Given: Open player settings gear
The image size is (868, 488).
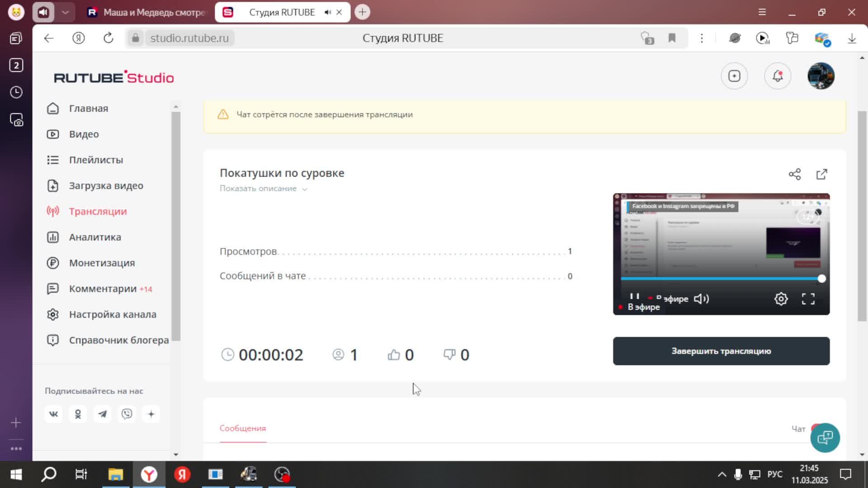Looking at the screenshot, I should [x=781, y=299].
